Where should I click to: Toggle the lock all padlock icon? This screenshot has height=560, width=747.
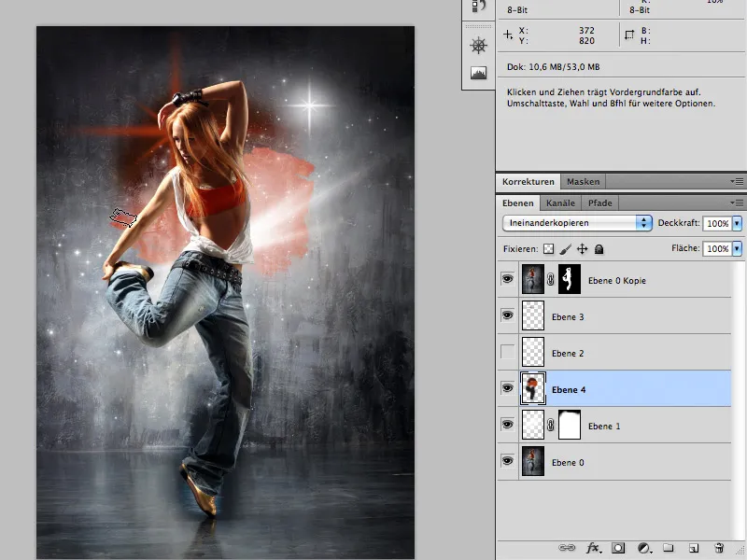pos(599,249)
